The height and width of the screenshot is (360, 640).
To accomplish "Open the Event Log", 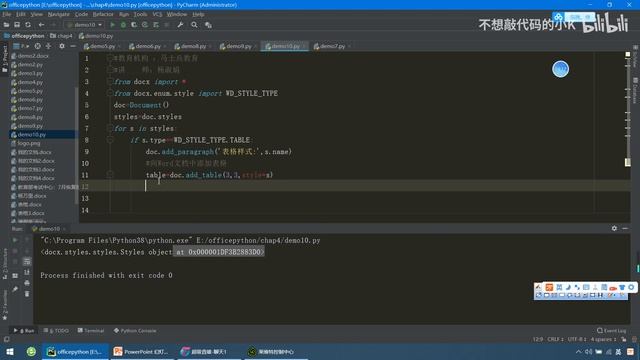I will tap(611, 331).
